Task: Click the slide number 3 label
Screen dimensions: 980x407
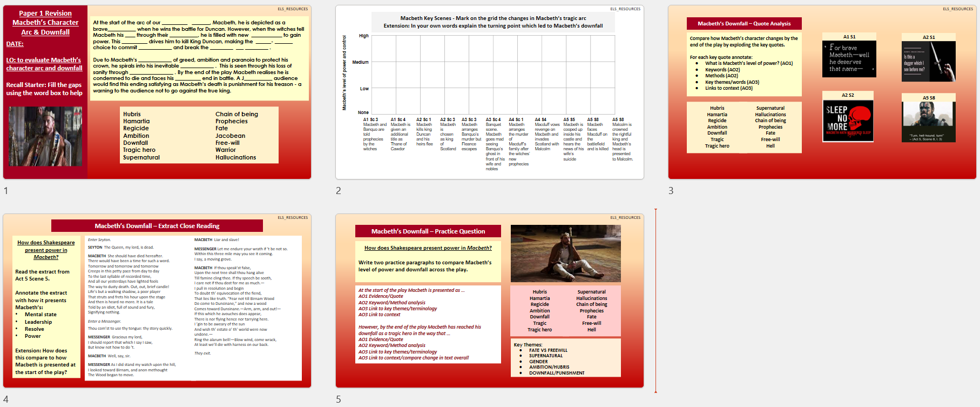Action: click(x=671, y=191)
